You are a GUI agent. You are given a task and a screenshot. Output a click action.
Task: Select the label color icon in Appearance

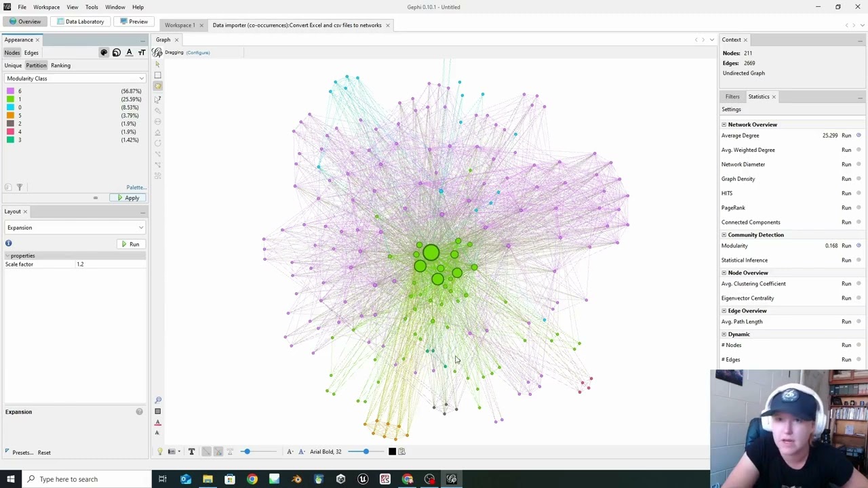point(129,52)
